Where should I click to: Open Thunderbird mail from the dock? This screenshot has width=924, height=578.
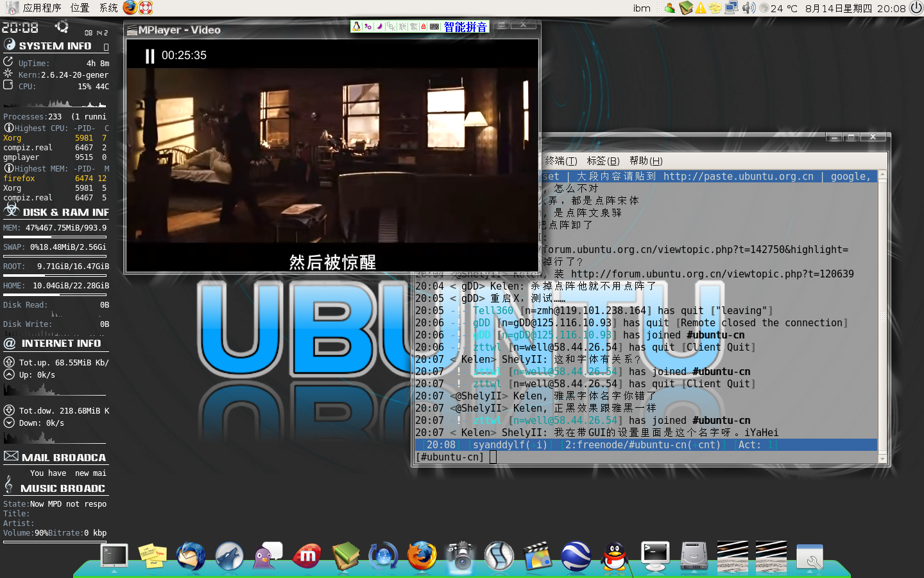[191, 556]
